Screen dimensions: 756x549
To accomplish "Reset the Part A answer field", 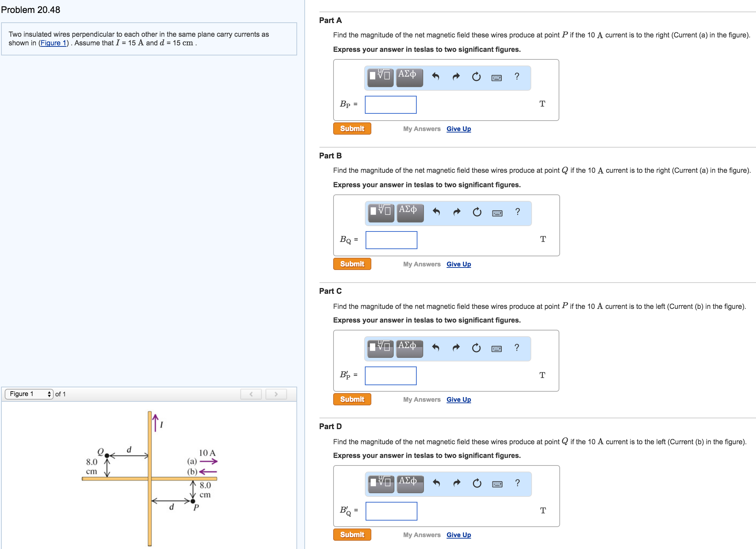I will (x=476, y=76).
